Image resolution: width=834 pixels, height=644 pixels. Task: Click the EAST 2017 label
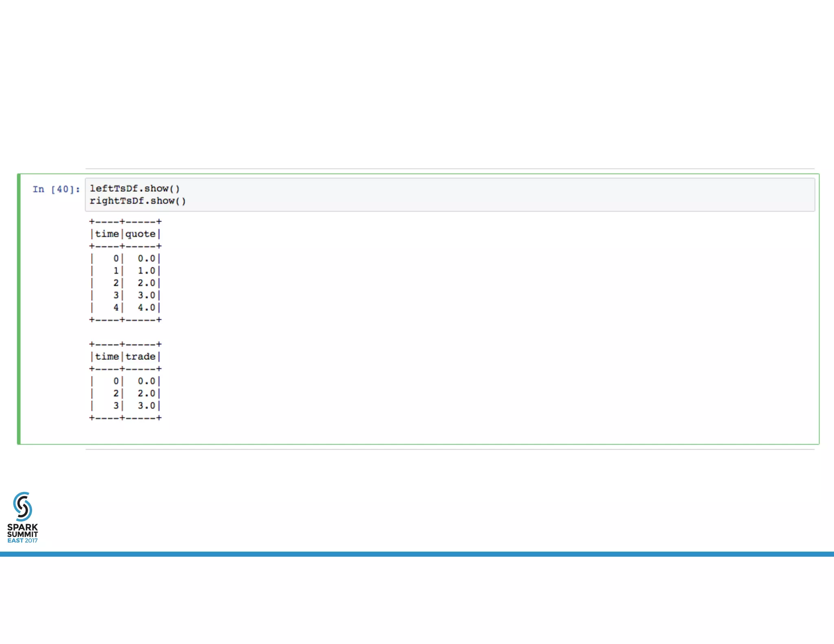click(22, 541)
